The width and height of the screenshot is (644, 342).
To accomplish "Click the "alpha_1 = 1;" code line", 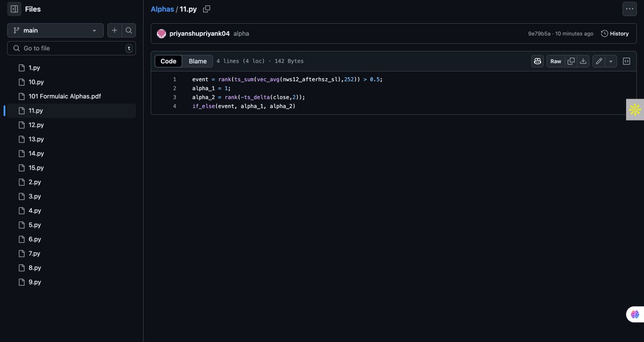I will pyautogui.click(x=211, y=88).
